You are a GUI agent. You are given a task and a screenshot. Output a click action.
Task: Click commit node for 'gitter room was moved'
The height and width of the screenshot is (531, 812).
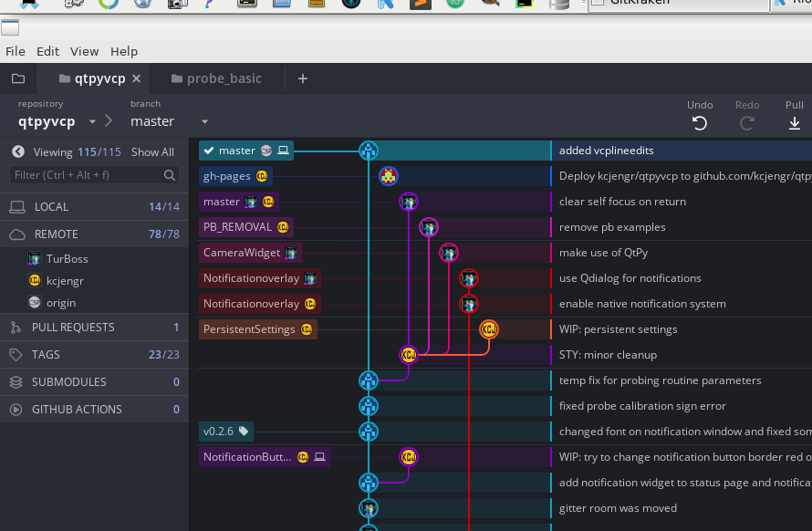pyautogui.click(x=369, y=508)
